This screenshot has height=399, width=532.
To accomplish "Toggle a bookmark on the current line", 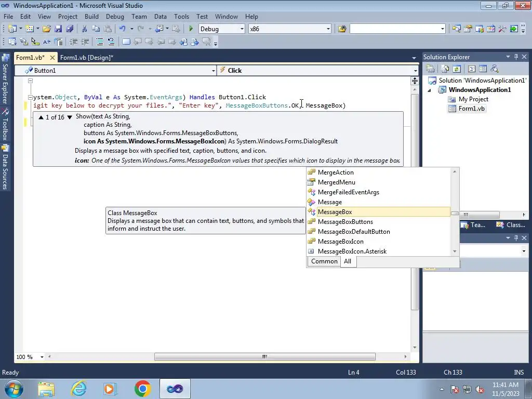I will click(x=126, y=42).
